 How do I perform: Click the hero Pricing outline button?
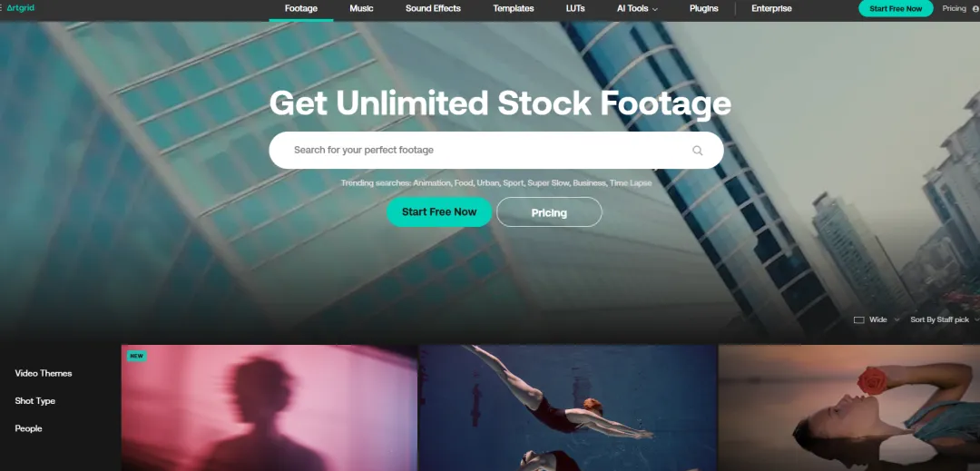pyautogui.click(x=549, y=212)
